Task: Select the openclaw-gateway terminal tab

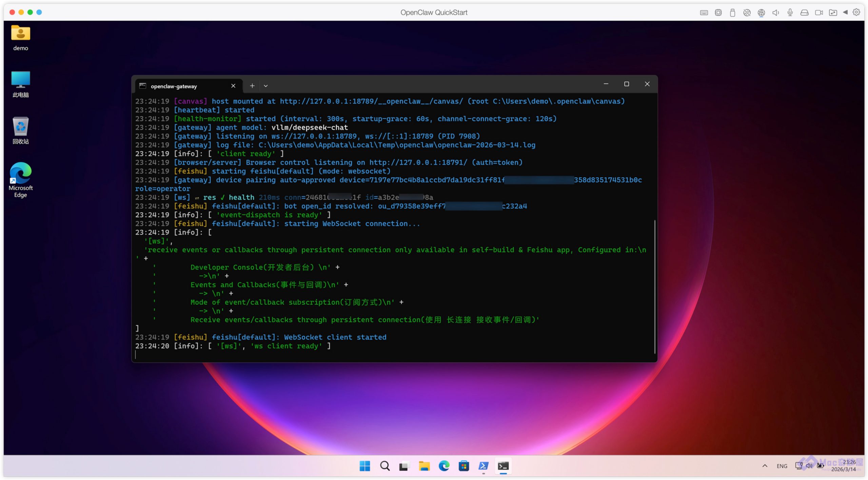Action: (x=174, y=86)
